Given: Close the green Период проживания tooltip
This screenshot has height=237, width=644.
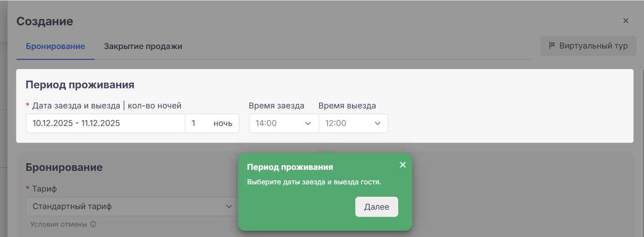Looking at the screenshot, I should pyautogui.click(x=403, y=165).
